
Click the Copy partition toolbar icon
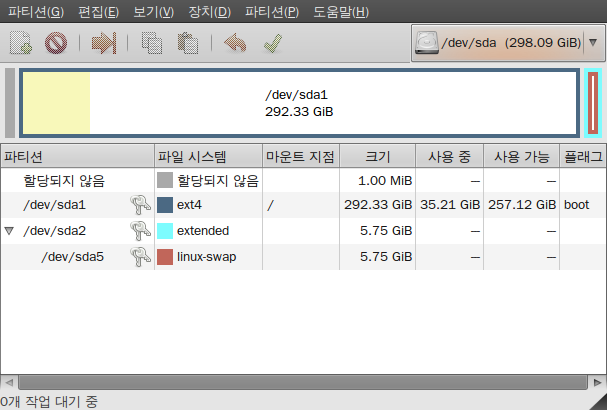point(152,43)
